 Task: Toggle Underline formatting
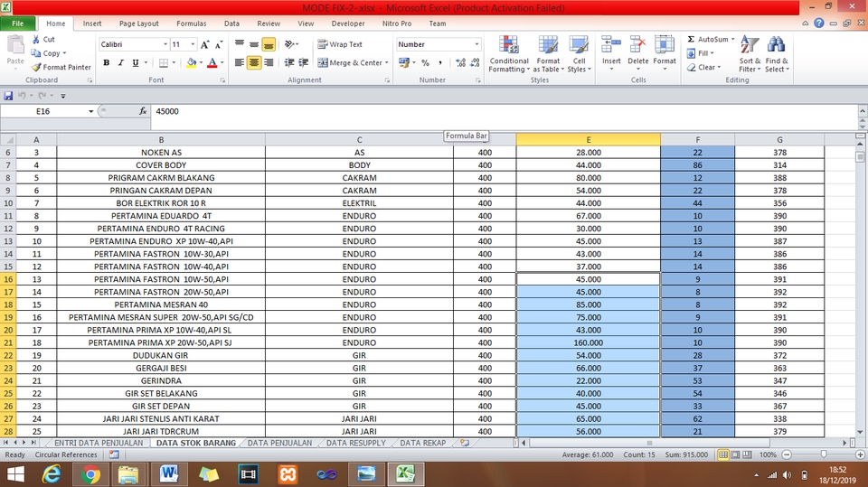pyautogui.click(x=135, y=62)
